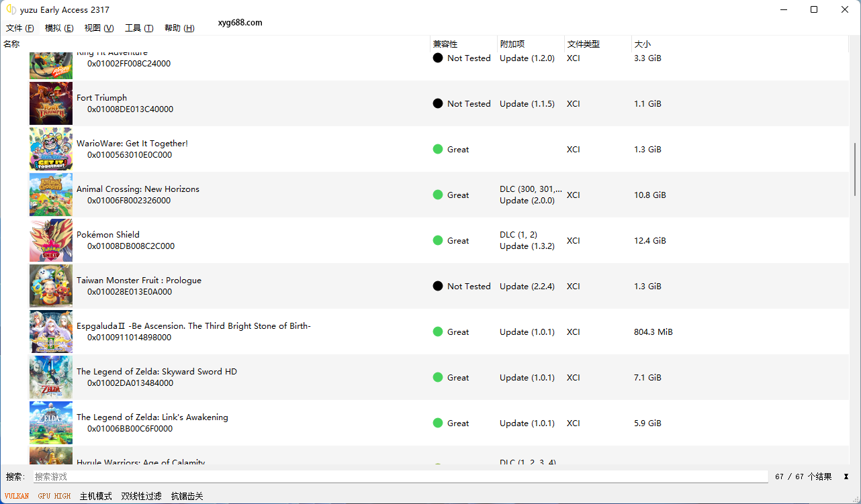Select The Legend of Zelda: Link's Awakening
The height and width of the screenshot is (504, 861).
(x=152, y=417)
